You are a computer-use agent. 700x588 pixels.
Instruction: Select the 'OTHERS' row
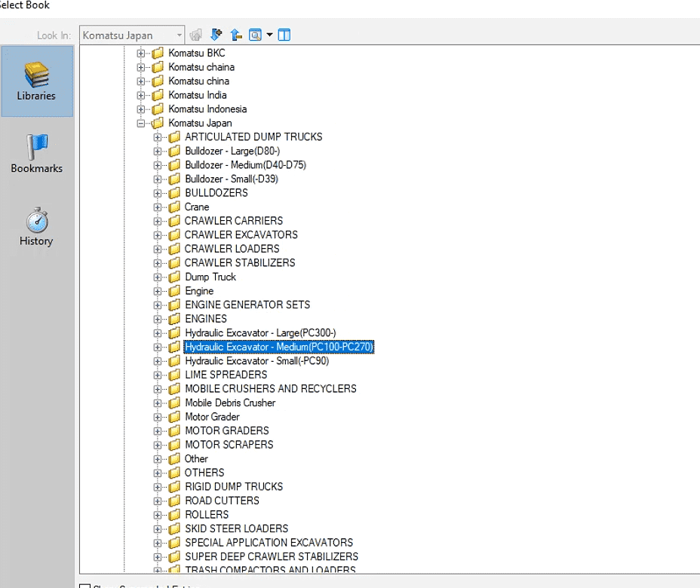pyautogui.click(x=204, y=473)
